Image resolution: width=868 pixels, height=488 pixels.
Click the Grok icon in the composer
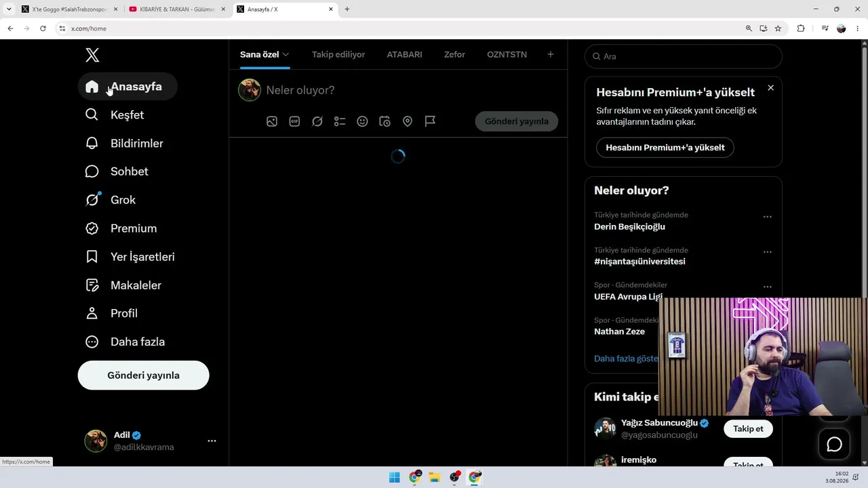click(x=317, y=121)
